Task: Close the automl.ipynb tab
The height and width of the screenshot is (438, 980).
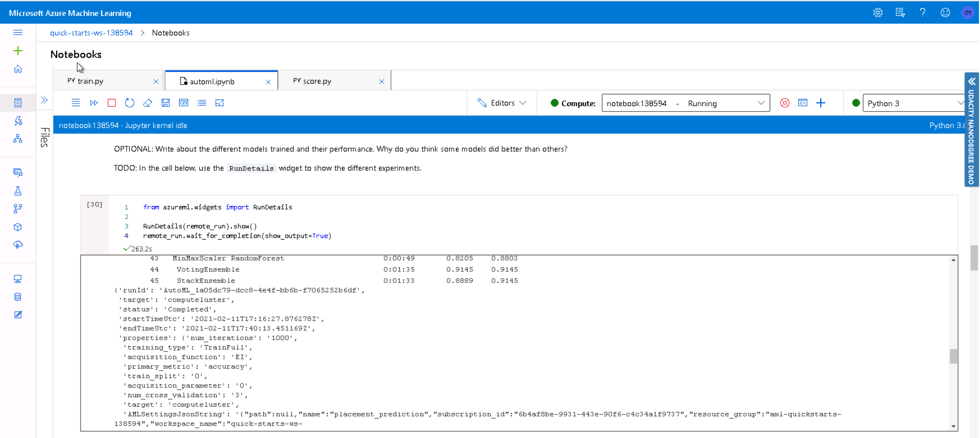Action: coord(268,82)
